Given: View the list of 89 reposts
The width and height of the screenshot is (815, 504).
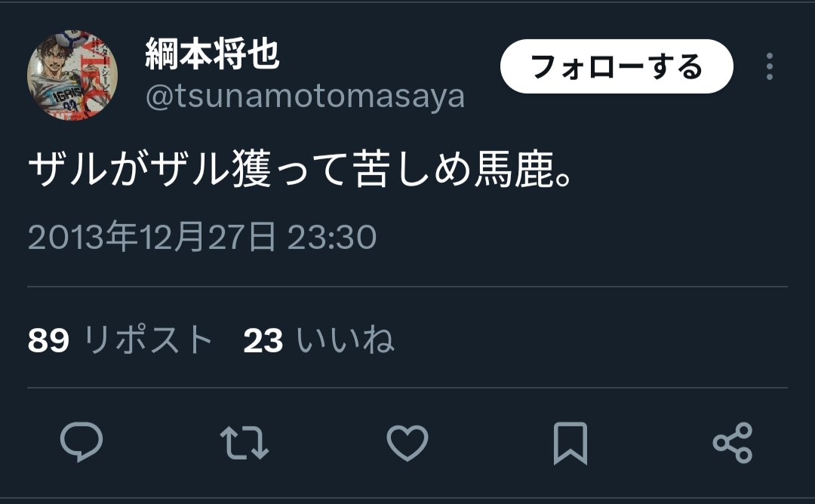Looking at the screenshot, I should [121, 340].
